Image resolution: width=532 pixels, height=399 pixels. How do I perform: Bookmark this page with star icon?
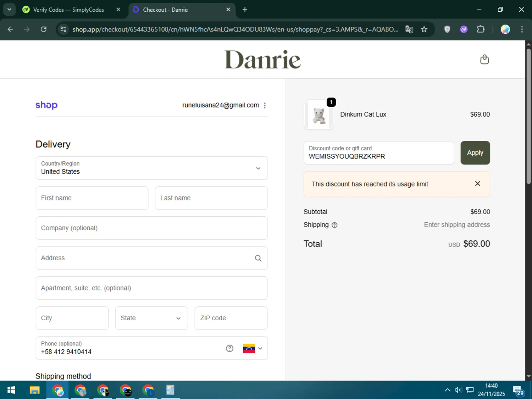[424, 29]
